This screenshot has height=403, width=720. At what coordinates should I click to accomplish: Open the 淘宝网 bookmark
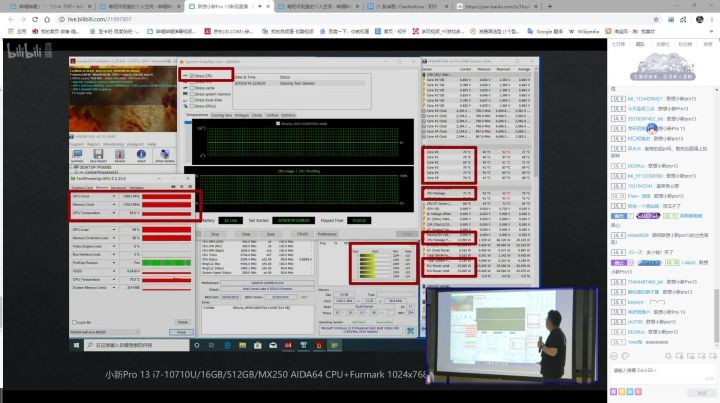click(x=630, y=31)
